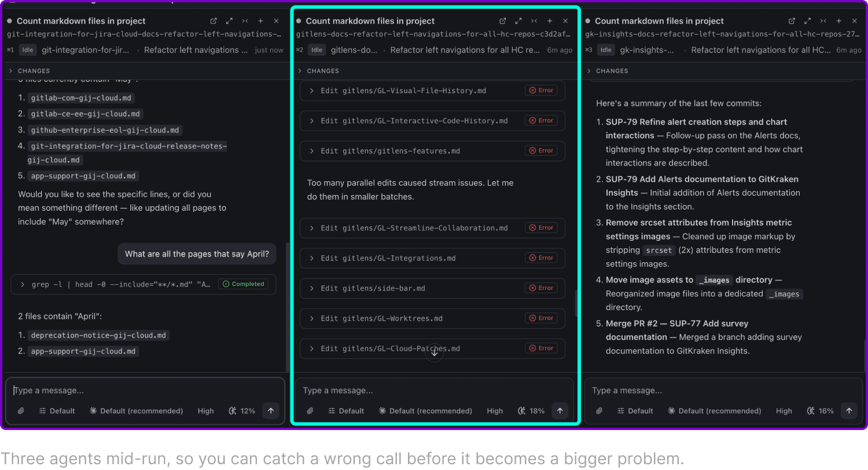Click the Completed badge on grep command
This screenshot has width=868, height=470.
(244, 284)
